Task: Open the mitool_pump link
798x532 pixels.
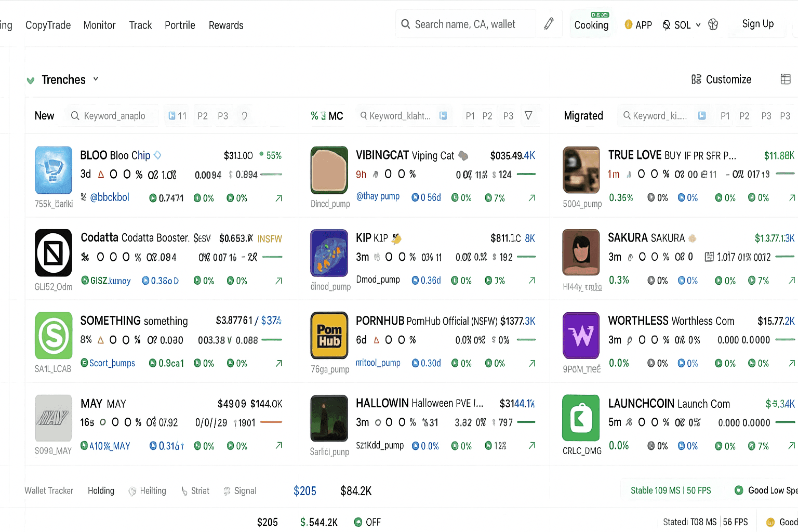Action: (x=378, y=363)
